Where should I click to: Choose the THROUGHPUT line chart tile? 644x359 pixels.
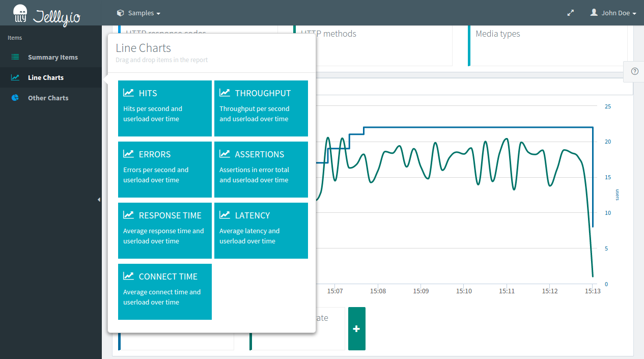[x=261, y=108]
